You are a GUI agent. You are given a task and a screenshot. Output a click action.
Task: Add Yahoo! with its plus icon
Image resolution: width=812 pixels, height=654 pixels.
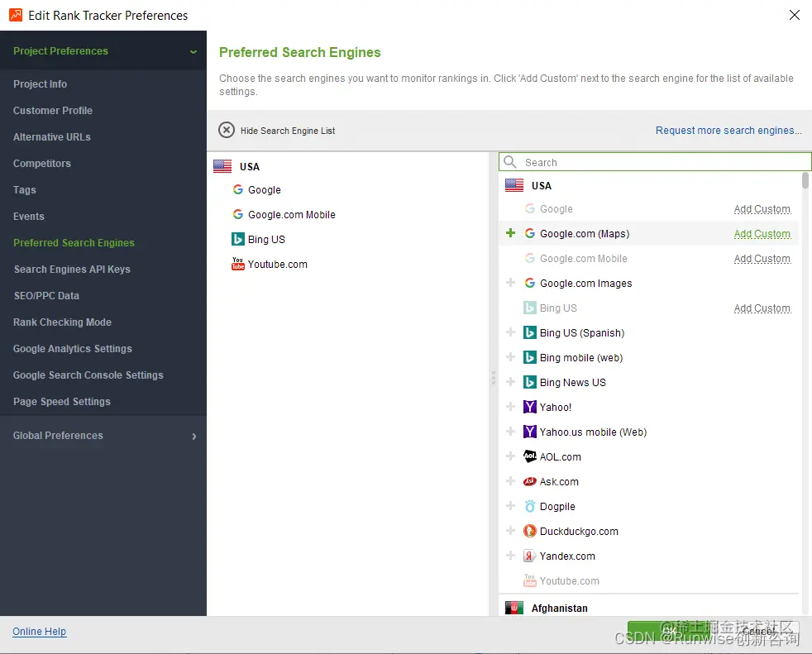511,407
